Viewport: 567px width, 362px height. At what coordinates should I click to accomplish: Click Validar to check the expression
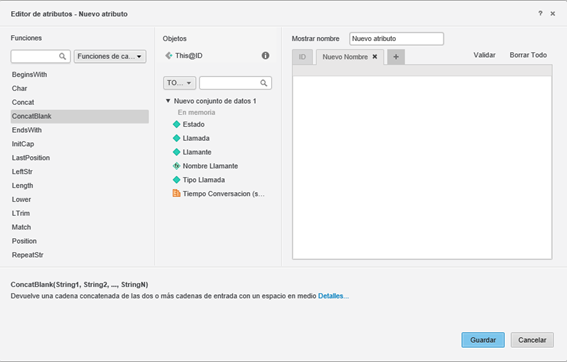click(x=484, y=55)
